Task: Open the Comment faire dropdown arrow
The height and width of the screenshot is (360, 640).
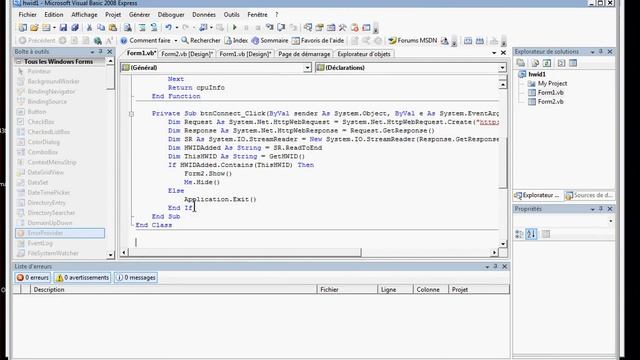Action: click(x=176, y=40)
